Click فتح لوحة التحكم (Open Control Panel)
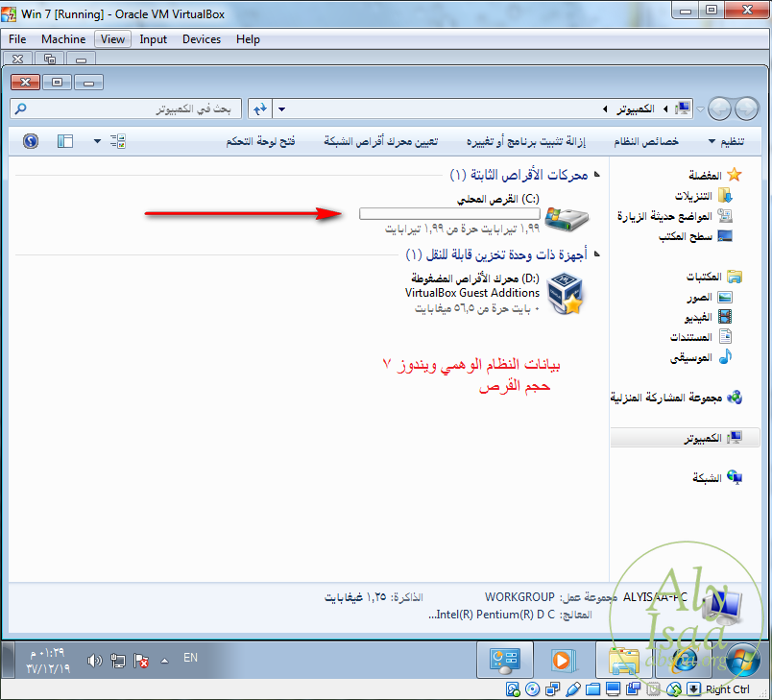 click(260, 141)
